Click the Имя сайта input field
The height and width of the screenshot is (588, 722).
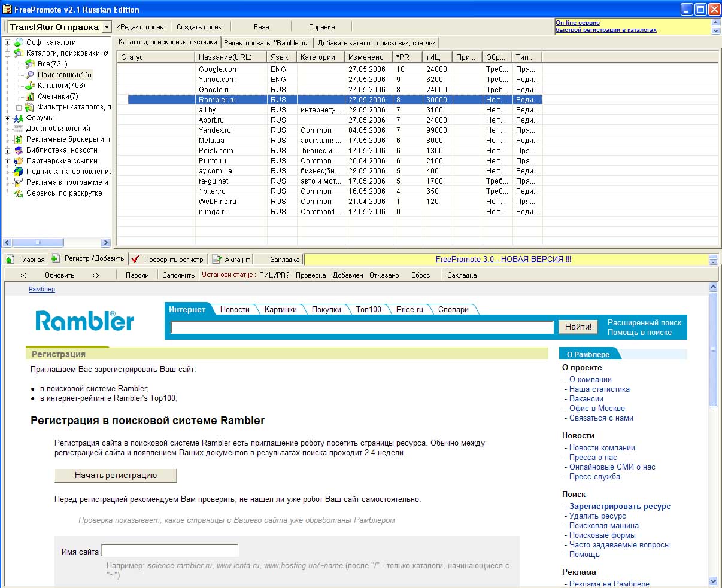click(170, 550)
